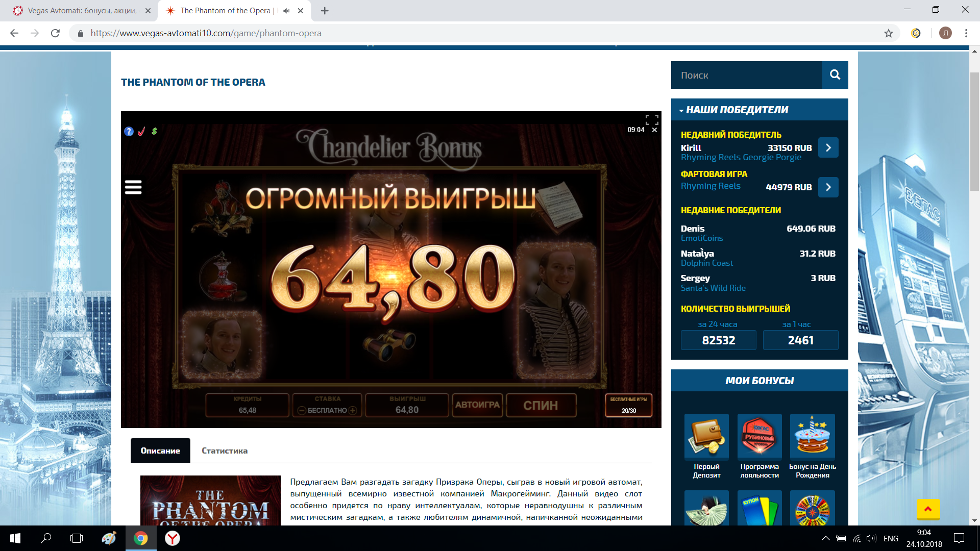Click the blue question mark help icon
This screenshot has height=551, width=980.
129,132
